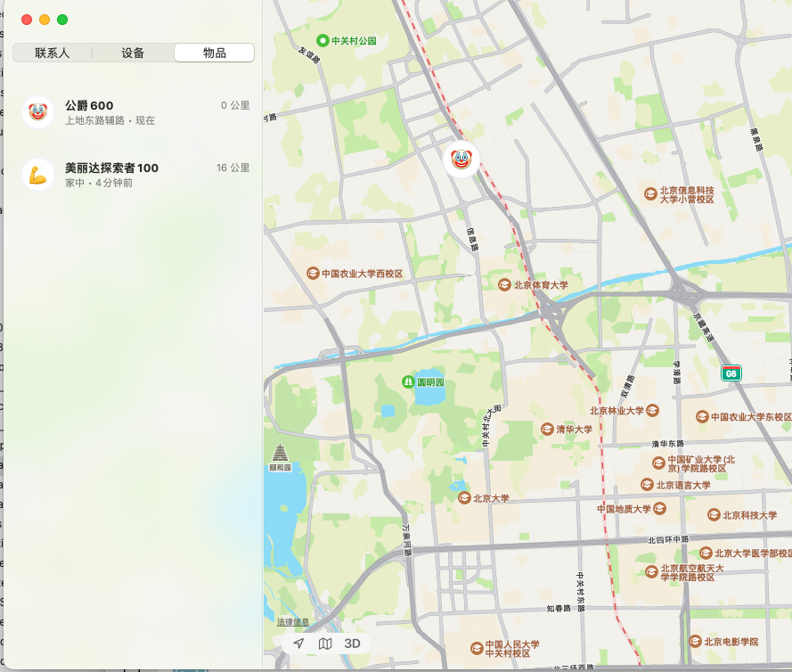Click the 北京大学医学部校区 marker
Image resolution: width=792 pixels, height=672 pixels.
(x=706, y=553)
